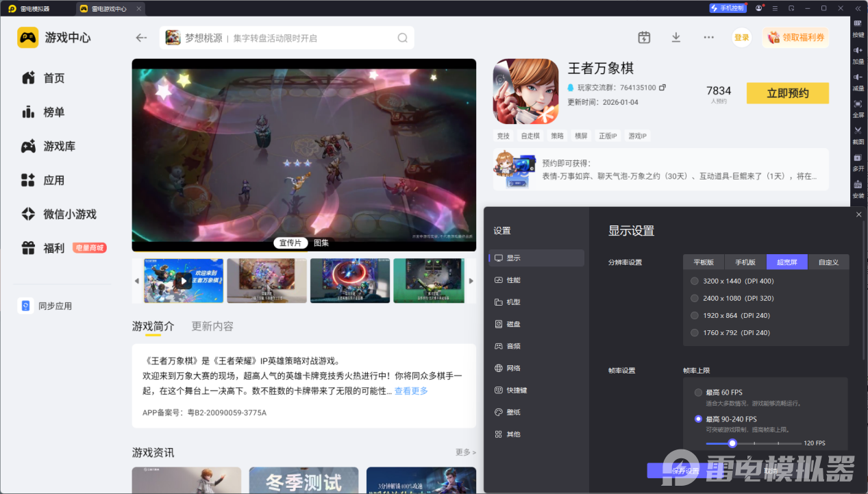Select the 图集 gallery toggle
The width and height of the screenshot is (868, 494).
(x=321, y=243)
